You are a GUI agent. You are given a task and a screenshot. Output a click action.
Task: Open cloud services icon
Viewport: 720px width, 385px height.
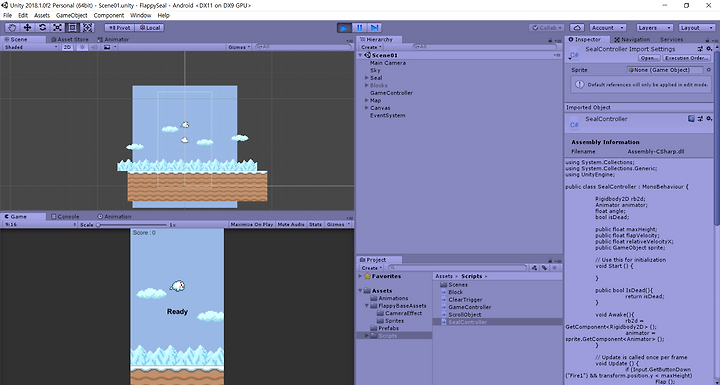577,28
